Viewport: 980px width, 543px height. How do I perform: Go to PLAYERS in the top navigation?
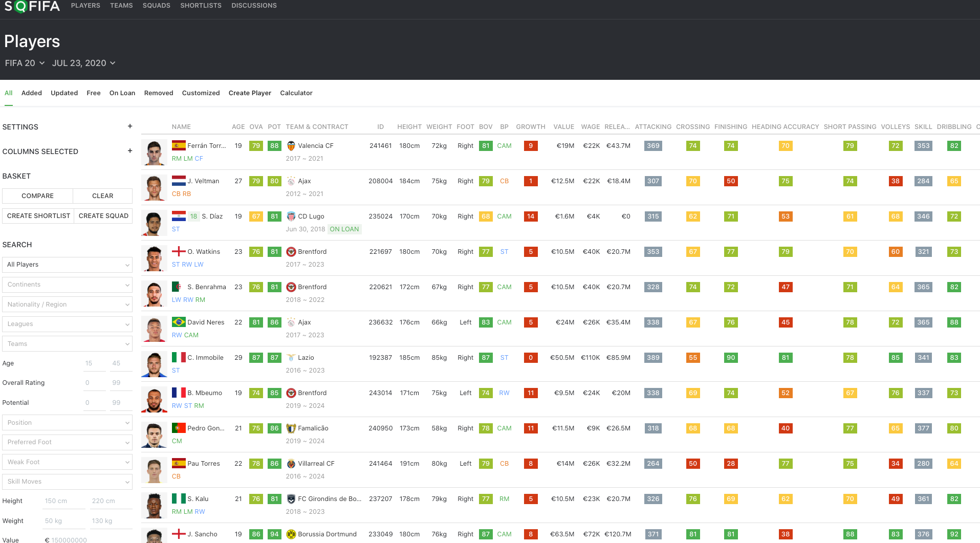point(85,6)
